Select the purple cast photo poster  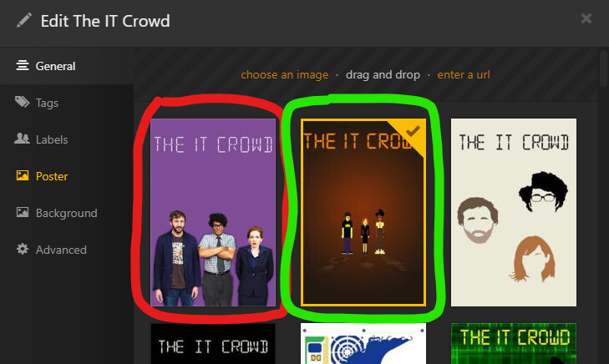213,212
